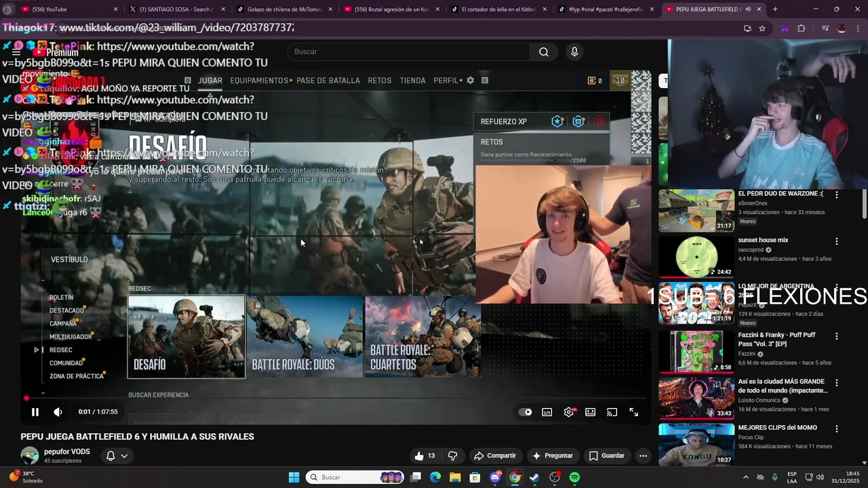Open EL PEOR DUO DE WARZONE video
The width and height of the screenshot is (868, 488).
(696, 211)
